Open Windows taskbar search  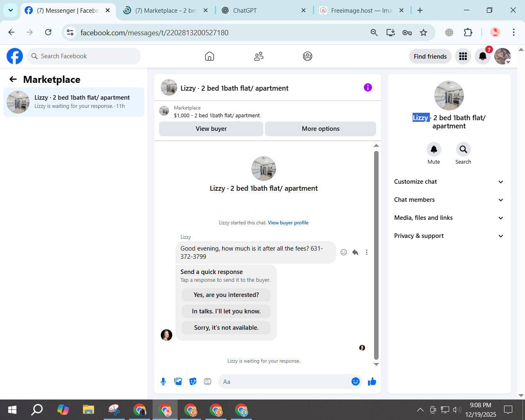pos(37,410)
